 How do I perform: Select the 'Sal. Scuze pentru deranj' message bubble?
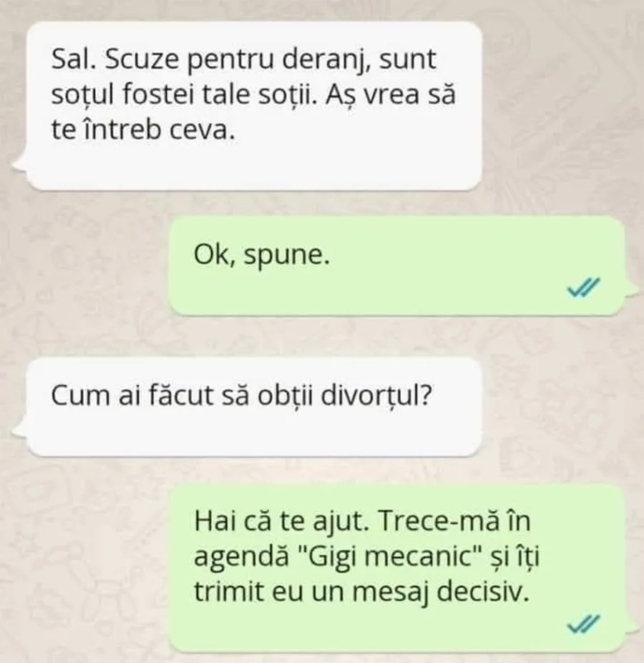click(254, 106)
